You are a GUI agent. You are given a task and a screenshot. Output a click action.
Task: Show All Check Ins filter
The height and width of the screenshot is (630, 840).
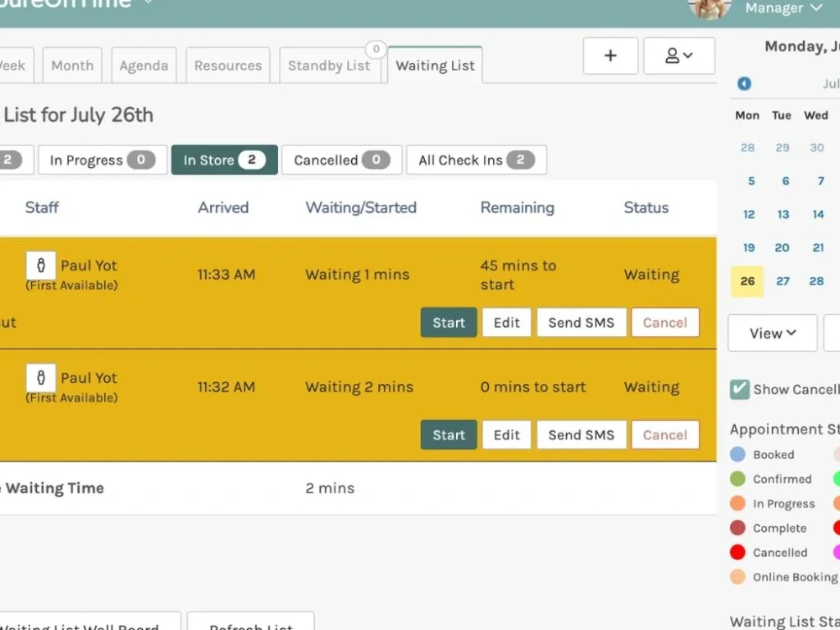pos(476,160)
